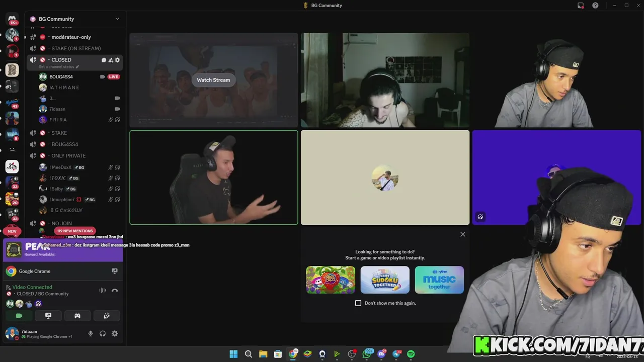Launch Daily Sudoku Together activity
This screenshot has width=644, height=362.
tap(385, 280)
